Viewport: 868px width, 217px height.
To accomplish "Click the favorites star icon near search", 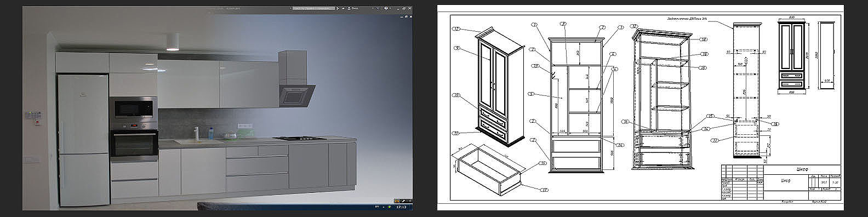I will (x=343, y=8).
